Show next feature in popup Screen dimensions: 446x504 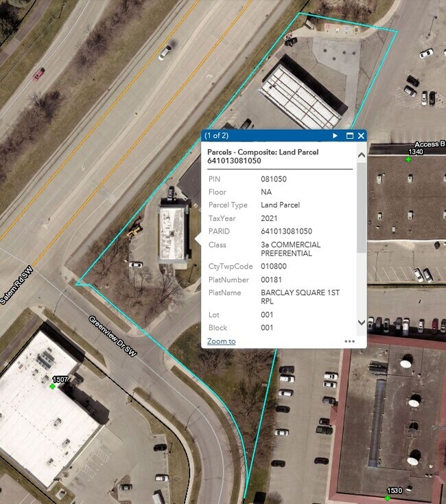[x=335, y=136]
